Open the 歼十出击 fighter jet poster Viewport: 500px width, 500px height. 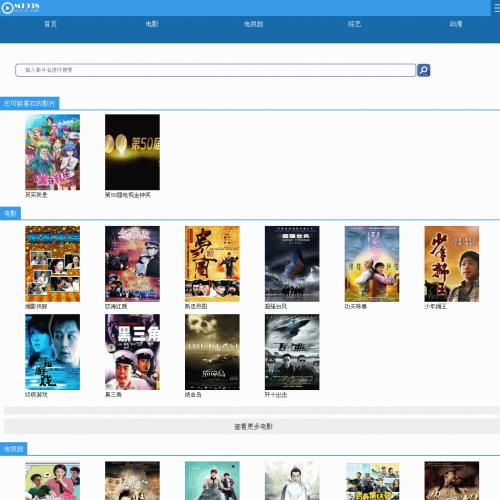point(292,352)
